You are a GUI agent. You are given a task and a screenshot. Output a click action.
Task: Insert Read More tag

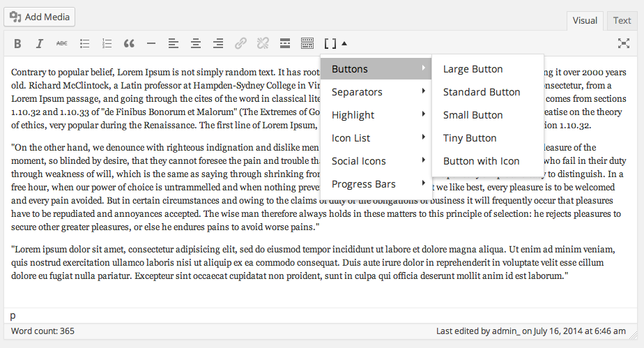[x=285, y=43]
